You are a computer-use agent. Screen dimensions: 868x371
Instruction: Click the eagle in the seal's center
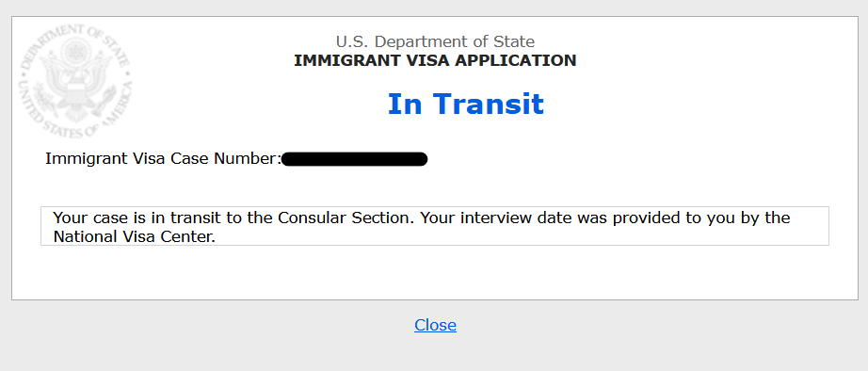tap(76, 79)
